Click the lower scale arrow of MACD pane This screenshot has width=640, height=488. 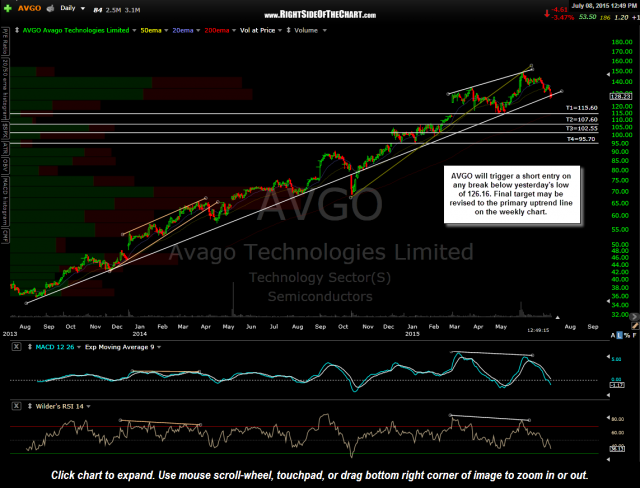(608, 395)
